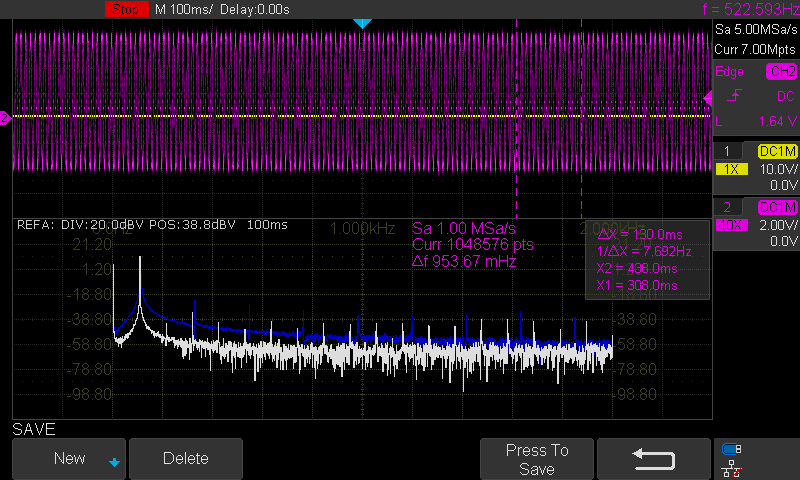Click the rising edge trigger slope icon
This screenshot has width=800, height=480.
click(x=734, y=95)
